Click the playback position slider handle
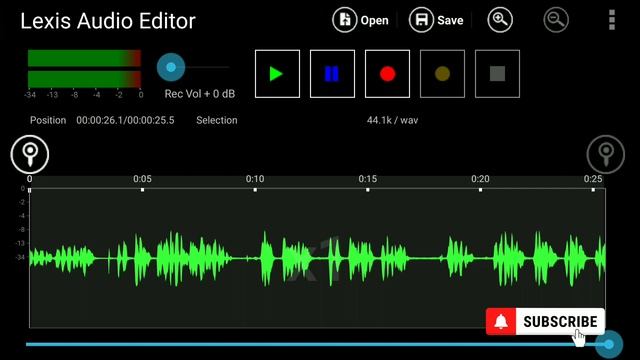 pos(609,344)
